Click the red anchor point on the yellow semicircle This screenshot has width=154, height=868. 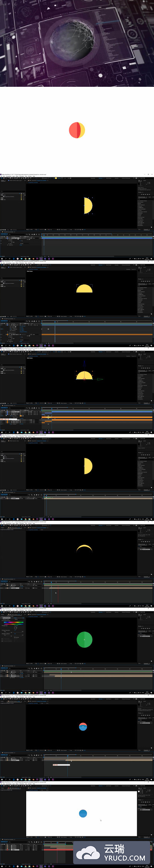pos(84,379)
